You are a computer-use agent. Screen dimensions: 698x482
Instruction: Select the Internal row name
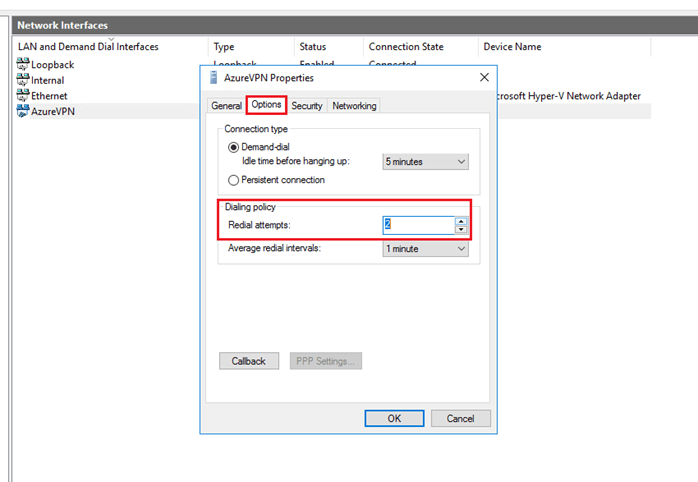48,80
